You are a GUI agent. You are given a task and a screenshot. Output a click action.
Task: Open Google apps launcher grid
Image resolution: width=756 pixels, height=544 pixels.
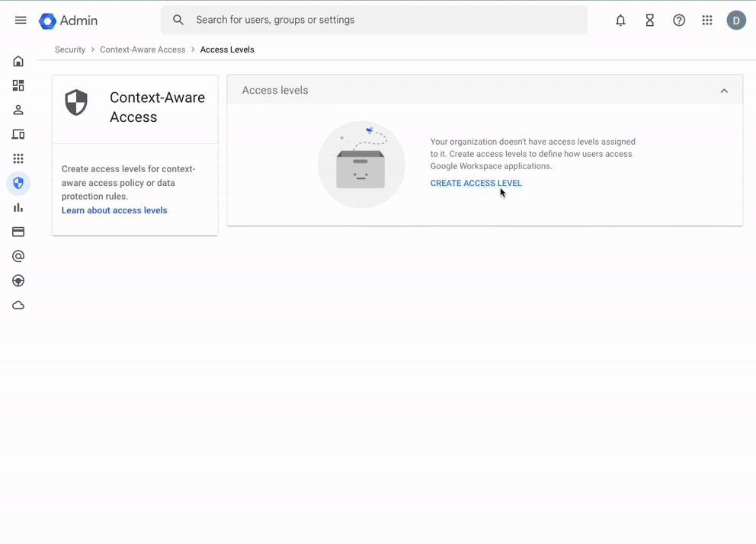707,21
